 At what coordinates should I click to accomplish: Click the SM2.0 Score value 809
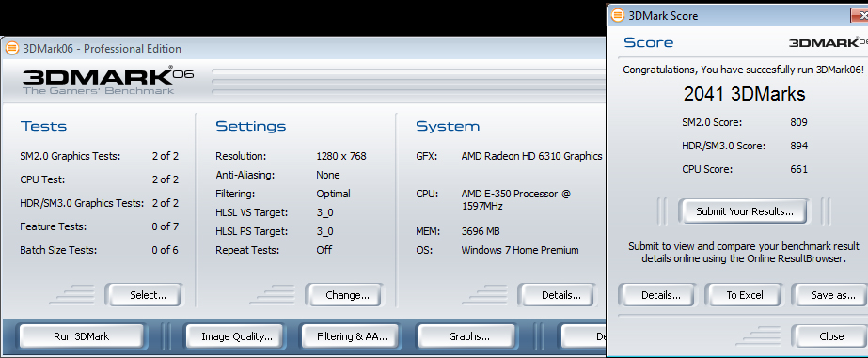(x=798, y=122)
